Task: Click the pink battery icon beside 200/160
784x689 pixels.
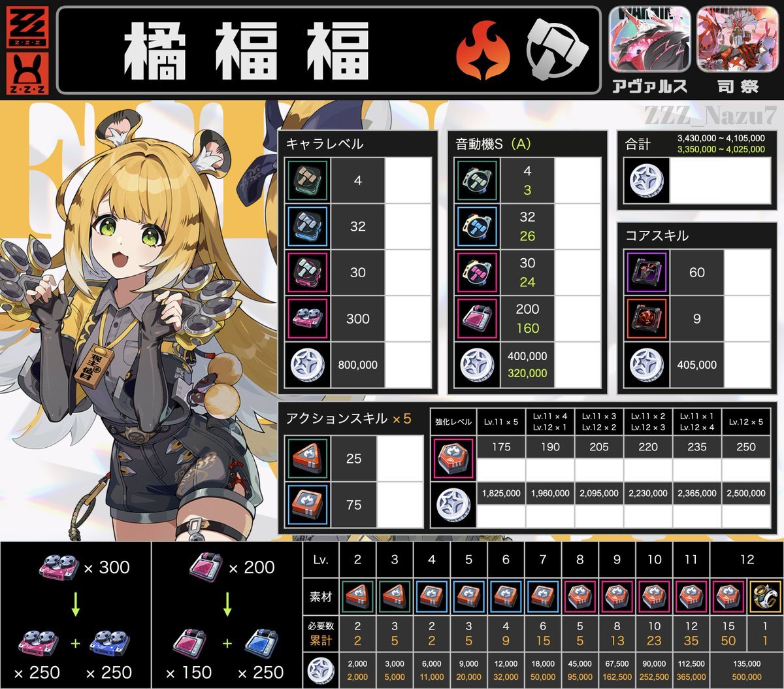Action: [x=478, y=319]
